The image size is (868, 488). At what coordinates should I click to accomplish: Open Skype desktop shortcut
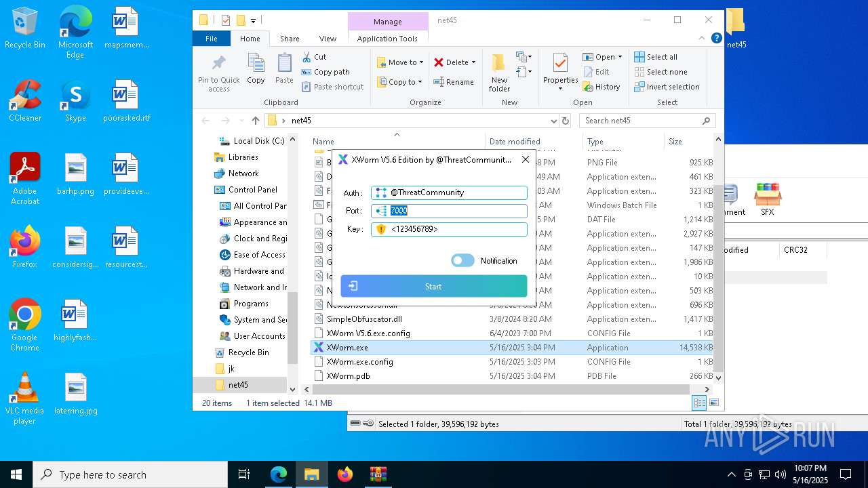pyautogui.click(x=75, y=101)
